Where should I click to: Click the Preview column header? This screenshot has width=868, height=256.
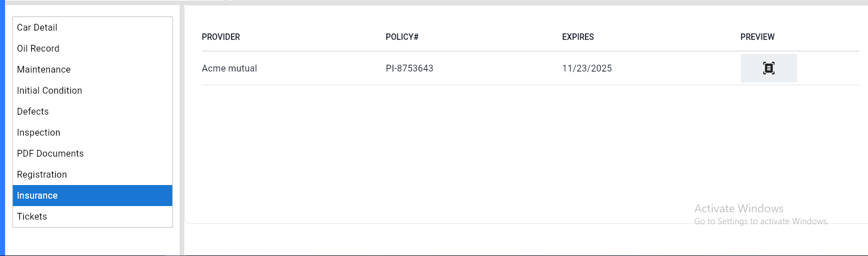[x=757, y=37]
